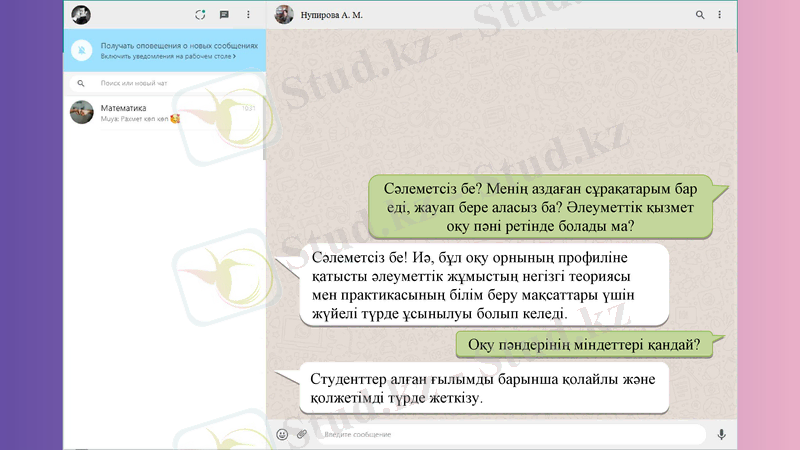
Task: Open chat header three-dot menu
Action: pyautogui.click(x=719, y=15)
